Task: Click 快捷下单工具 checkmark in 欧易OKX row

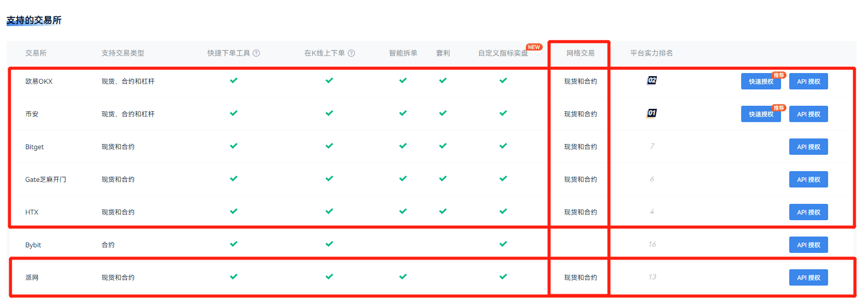Action: pos(234,81)
